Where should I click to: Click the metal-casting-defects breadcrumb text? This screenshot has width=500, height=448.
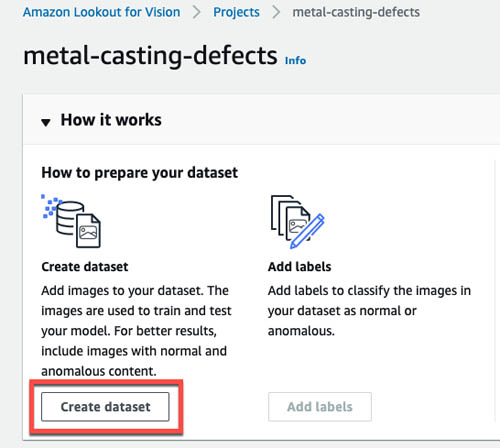coord(356,12)
